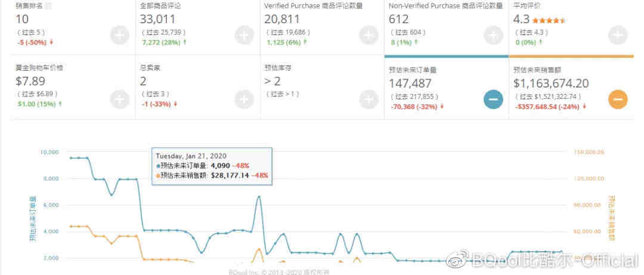Click the 6,000 label on left axis
Image resolution: width=644 pixels, height=275 pixels.
[51, 205]
